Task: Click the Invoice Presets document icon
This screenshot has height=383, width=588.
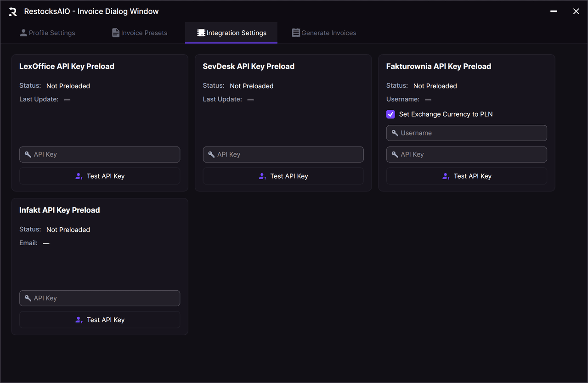Action: point(116,33)
